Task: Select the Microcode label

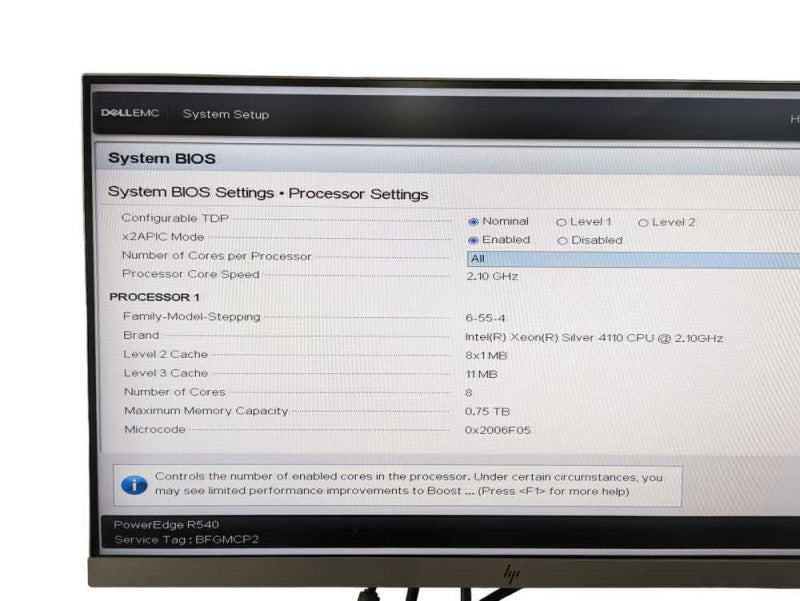Action: (155, 430)
